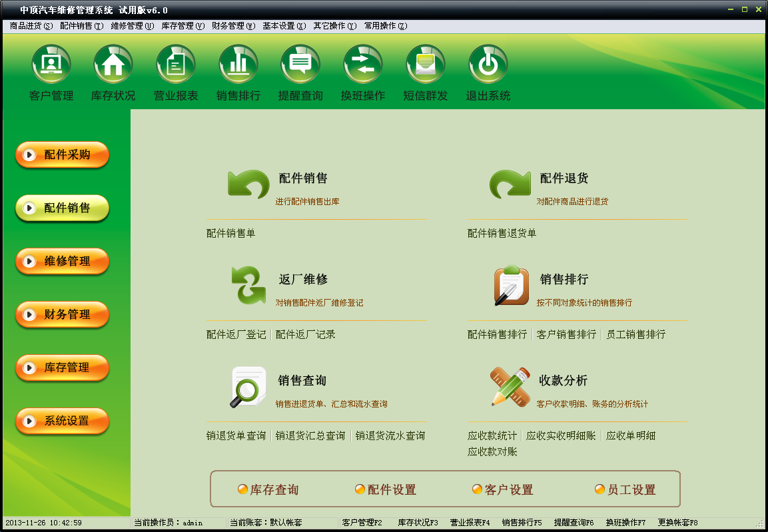Open the 商品进货(S) menu

(x=31, y=26)
